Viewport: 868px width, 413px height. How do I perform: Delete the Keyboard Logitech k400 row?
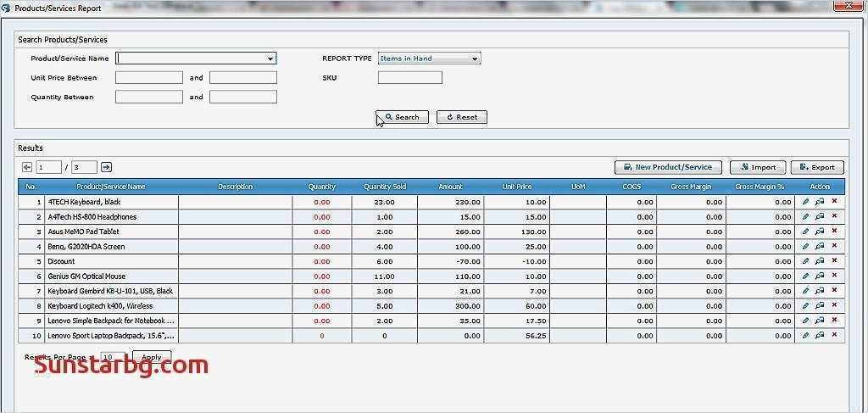834,305
